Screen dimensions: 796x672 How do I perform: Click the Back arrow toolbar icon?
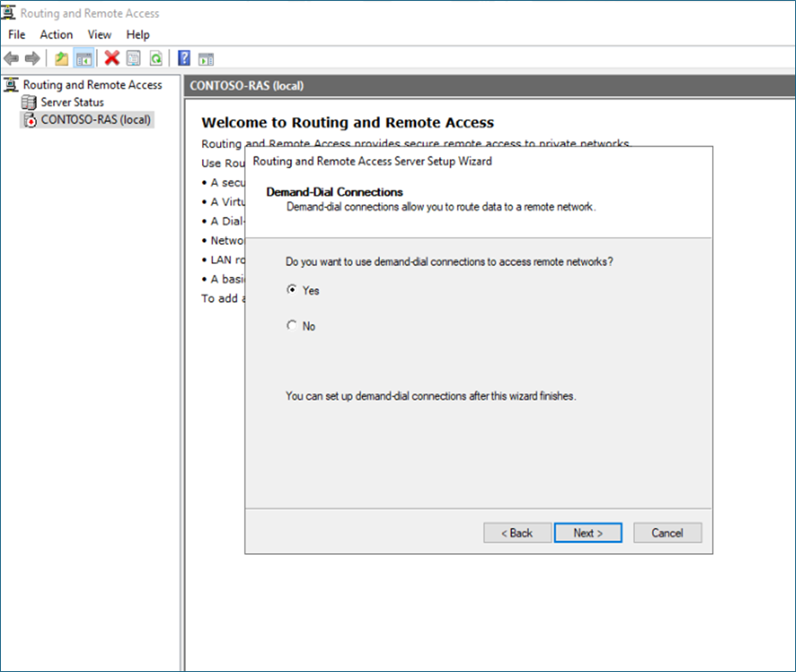(11, 58)
